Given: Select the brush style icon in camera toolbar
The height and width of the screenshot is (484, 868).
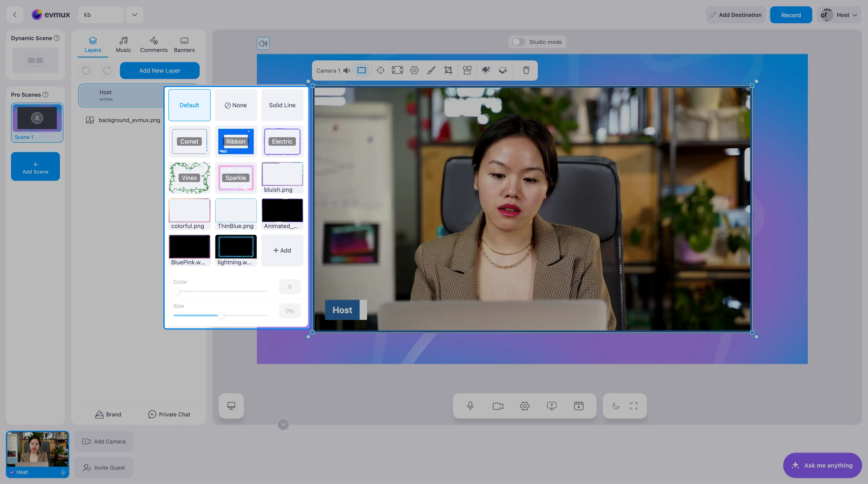Looking at the screenshot, I should click(x=431, y=71).
